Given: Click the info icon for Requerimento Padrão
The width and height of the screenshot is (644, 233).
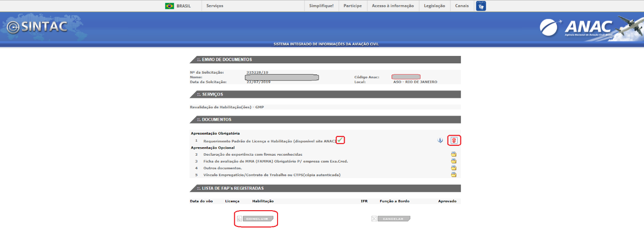Looking at the screenshot, I should (440, 140).
